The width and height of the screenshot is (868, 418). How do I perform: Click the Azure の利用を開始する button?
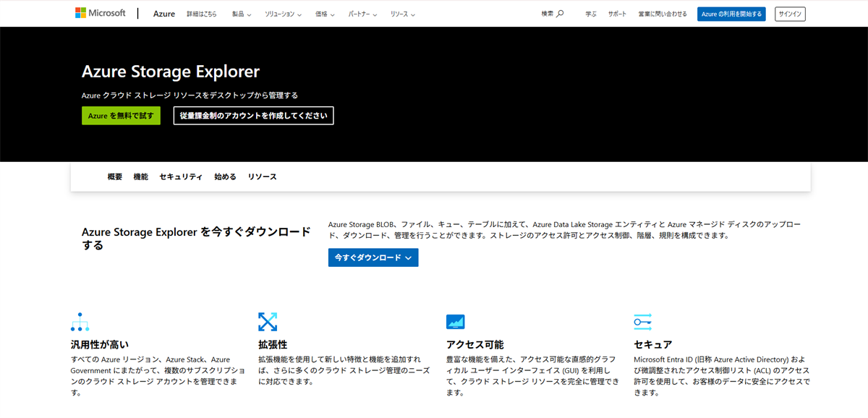pyautogui.click(x=731, y=14)
